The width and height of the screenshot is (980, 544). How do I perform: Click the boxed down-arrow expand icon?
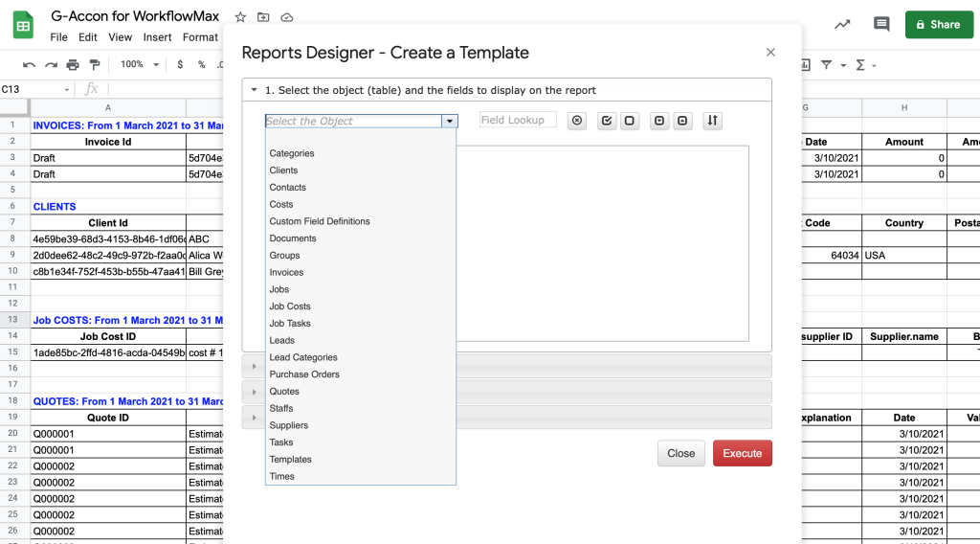(x=658, y=120)
